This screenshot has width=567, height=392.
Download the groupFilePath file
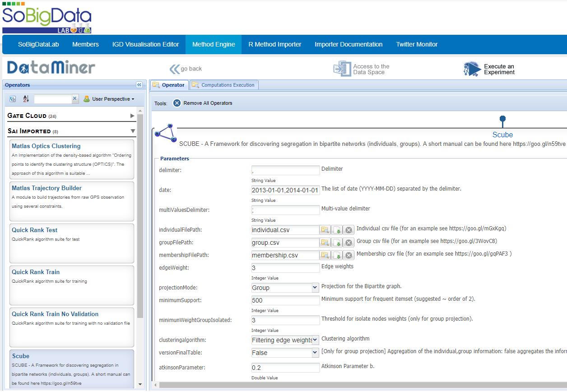[x=337, y=243]
